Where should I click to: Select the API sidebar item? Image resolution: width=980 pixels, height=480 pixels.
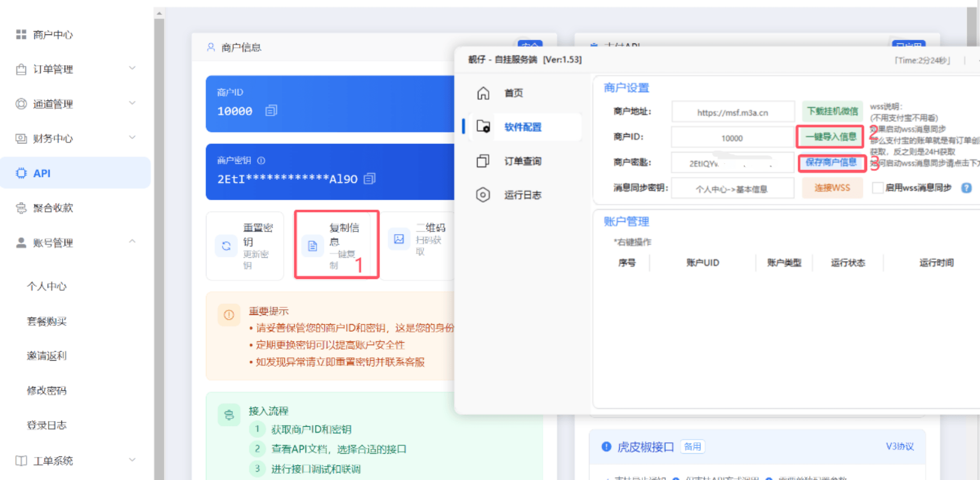pyautogui.click(x=76, y=173)
